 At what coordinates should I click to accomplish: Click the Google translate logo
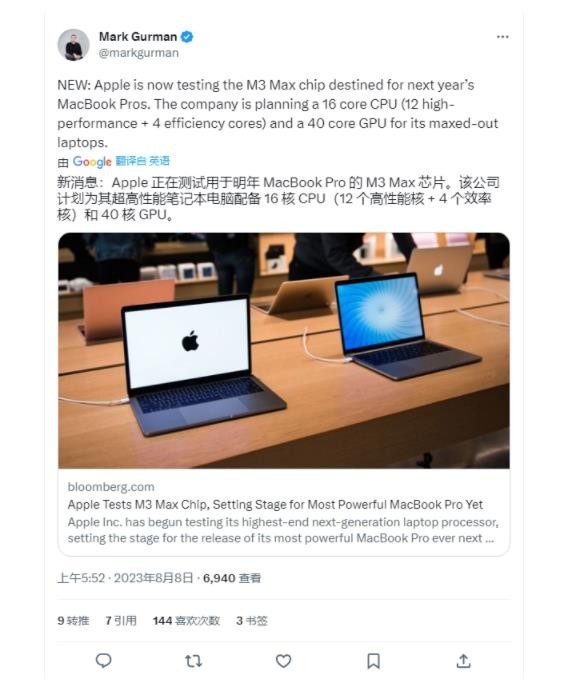point(92,162)
